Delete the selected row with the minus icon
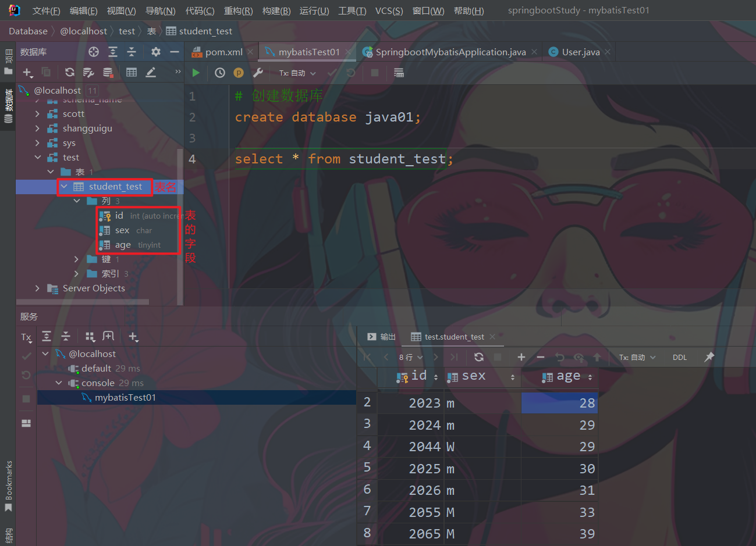 [x=541, y=357]
